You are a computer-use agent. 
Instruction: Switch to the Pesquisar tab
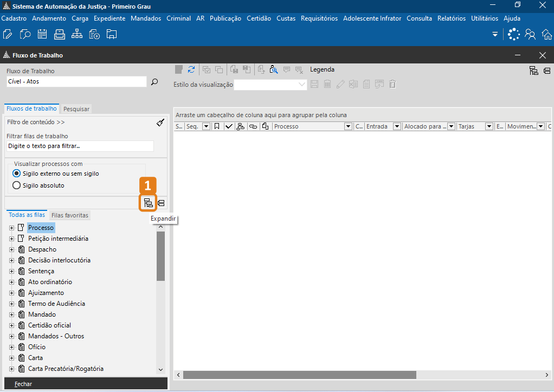(x=76, y=109)
